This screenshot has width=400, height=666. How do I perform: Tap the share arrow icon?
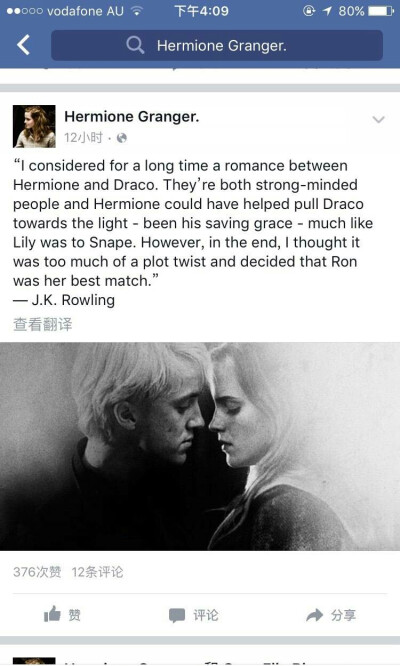pos(315,615)
